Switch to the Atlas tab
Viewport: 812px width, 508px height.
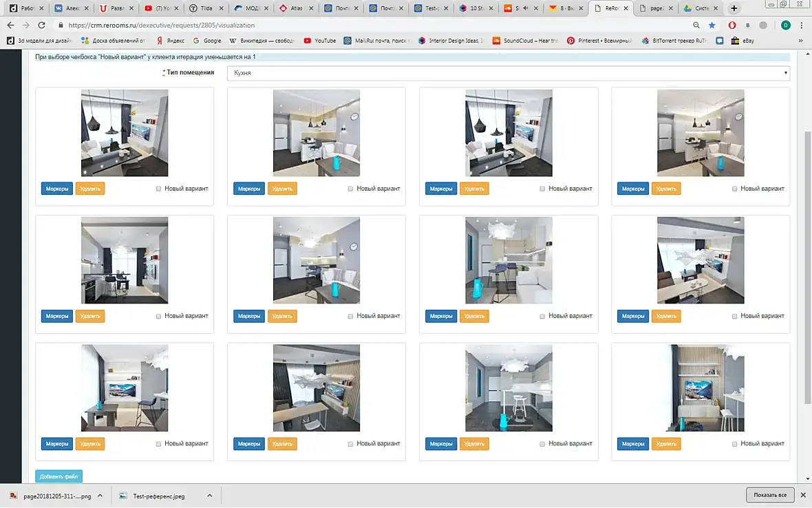(296, 8)
